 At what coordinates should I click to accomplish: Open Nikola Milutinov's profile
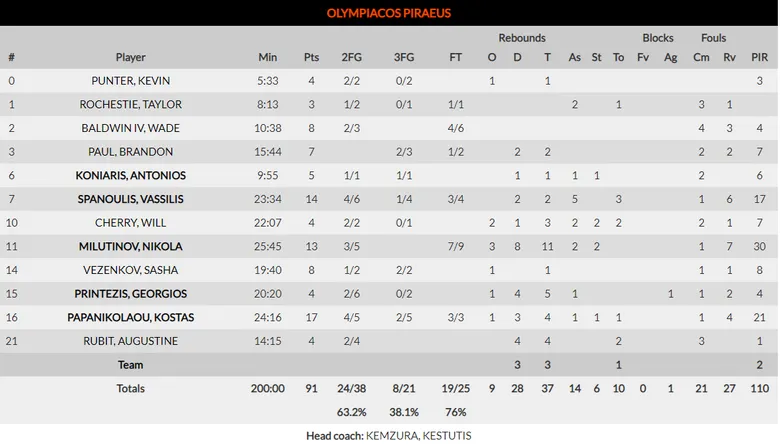coord(131,247)
